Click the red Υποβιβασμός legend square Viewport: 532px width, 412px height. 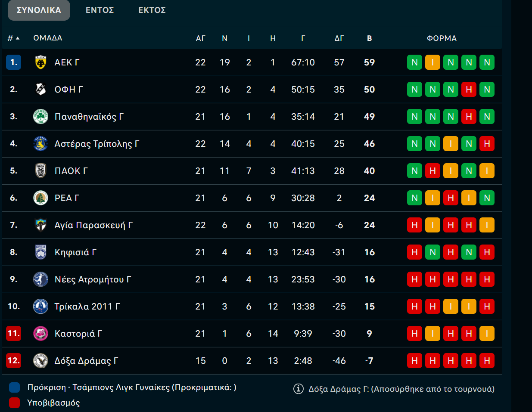pyautogui.click(x=15, y=403)
